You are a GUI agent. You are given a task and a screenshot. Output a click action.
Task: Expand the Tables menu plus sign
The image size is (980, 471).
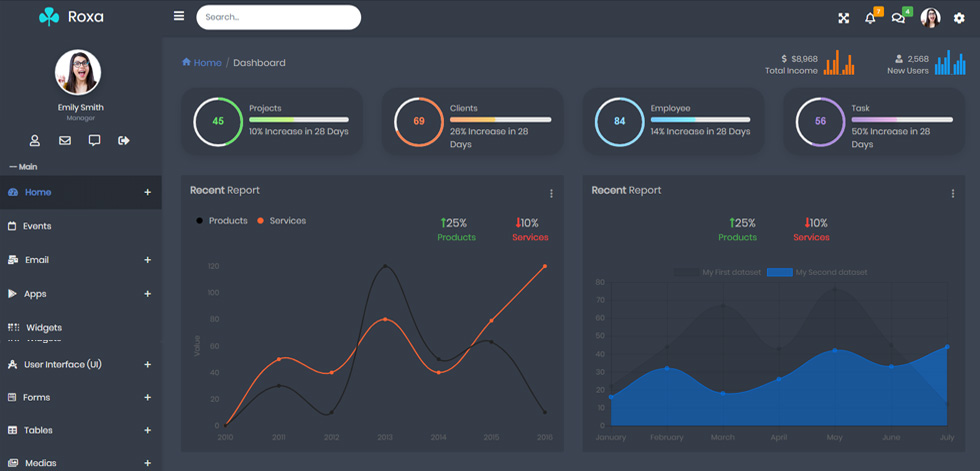click(x=148, y=430)
